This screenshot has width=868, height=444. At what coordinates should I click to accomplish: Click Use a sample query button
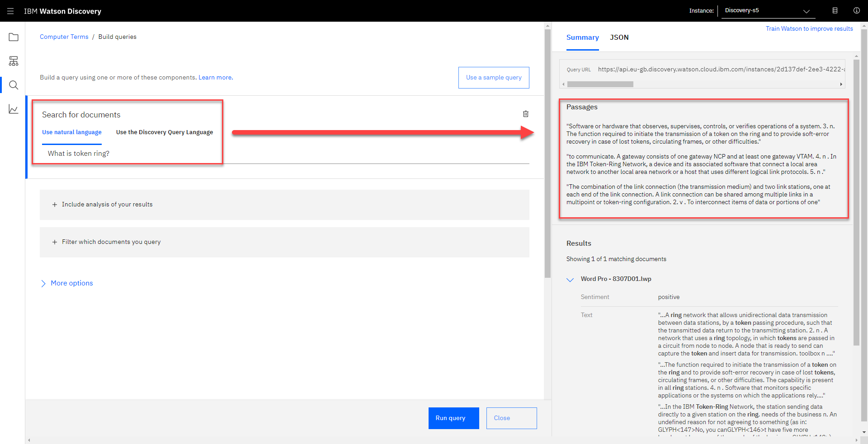(x=494, y=78)
